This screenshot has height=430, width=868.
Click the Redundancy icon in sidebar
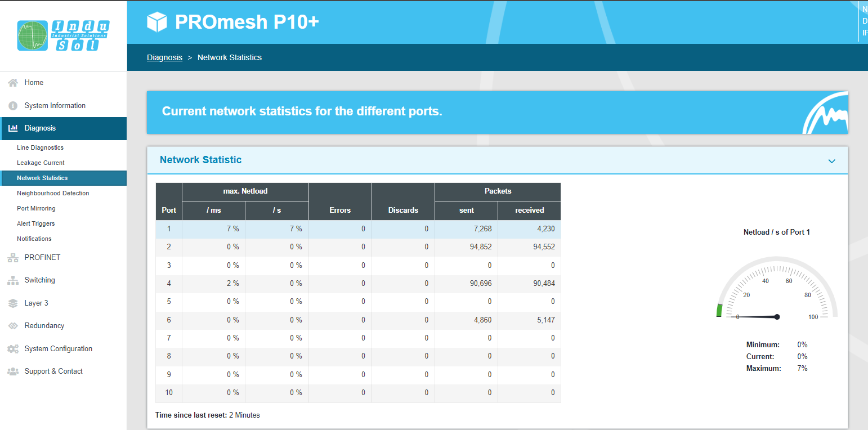(x=13, y=326)
